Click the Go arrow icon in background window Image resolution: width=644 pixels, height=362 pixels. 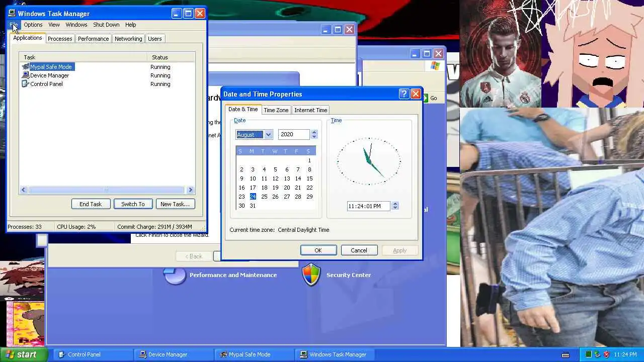click(x=425, y=98)
